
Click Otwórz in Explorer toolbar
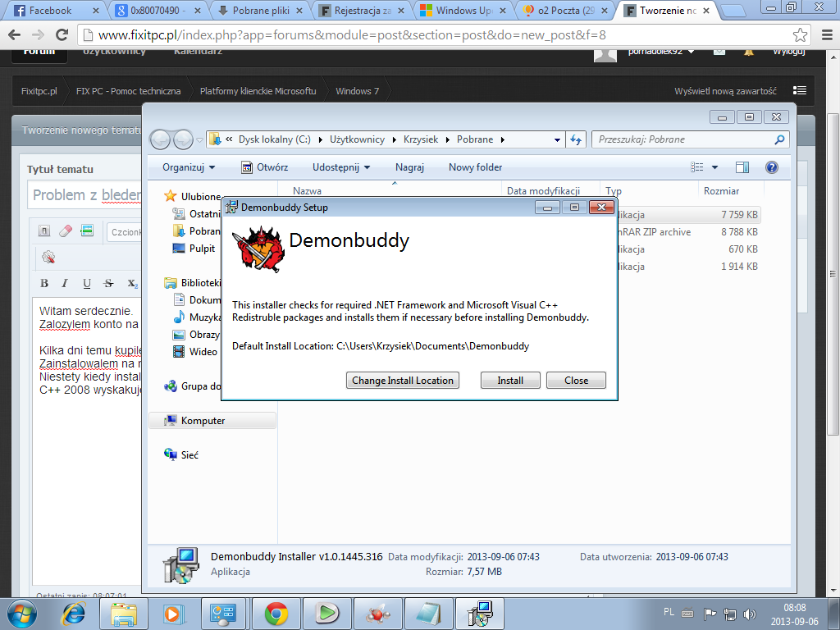click(x=265, y=167)
